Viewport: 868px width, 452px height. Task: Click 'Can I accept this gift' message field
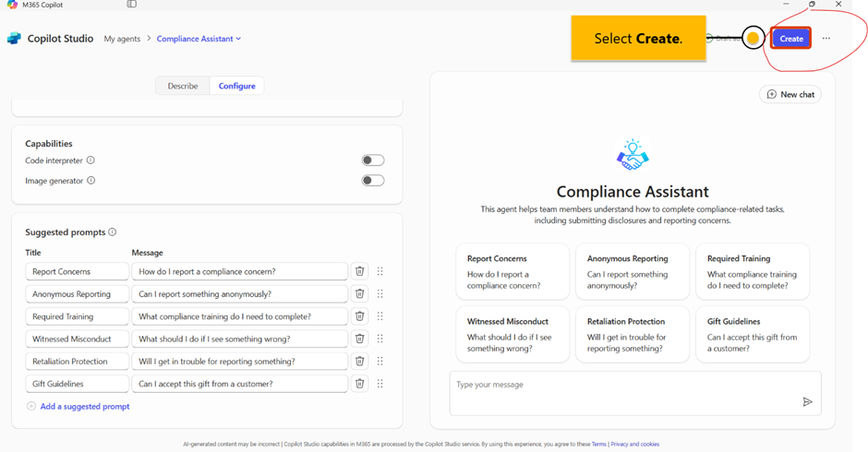240,384
